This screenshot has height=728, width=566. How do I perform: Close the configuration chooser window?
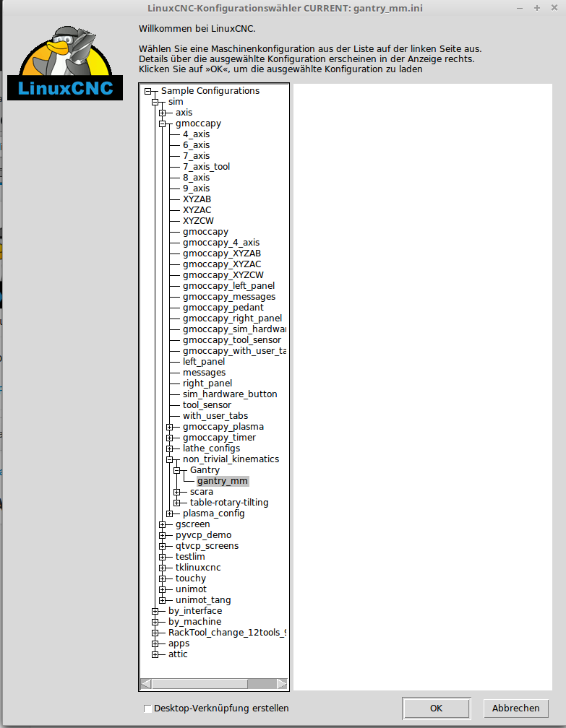coord(554,8)
